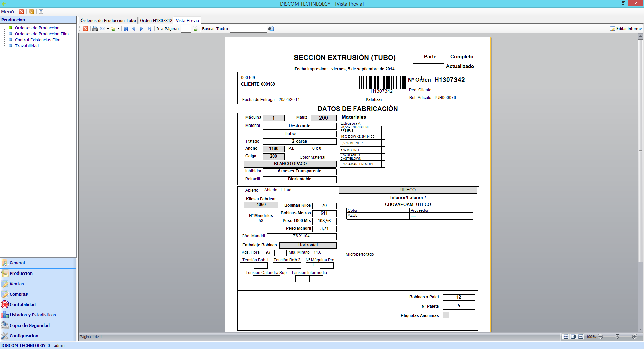Toggle continuous page layout view in status bar

pos(581,337)
